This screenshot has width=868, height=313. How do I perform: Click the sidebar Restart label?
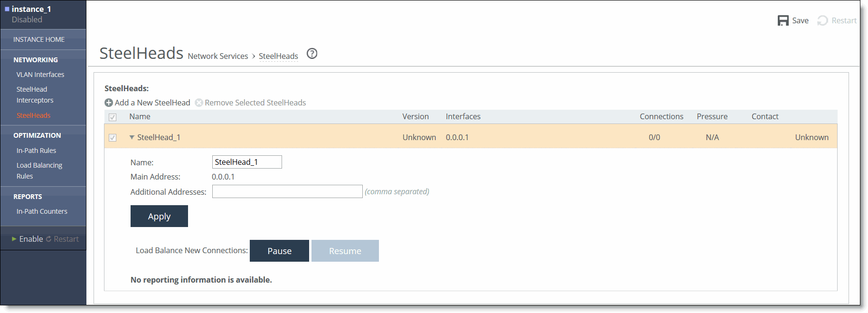[66, 239]
